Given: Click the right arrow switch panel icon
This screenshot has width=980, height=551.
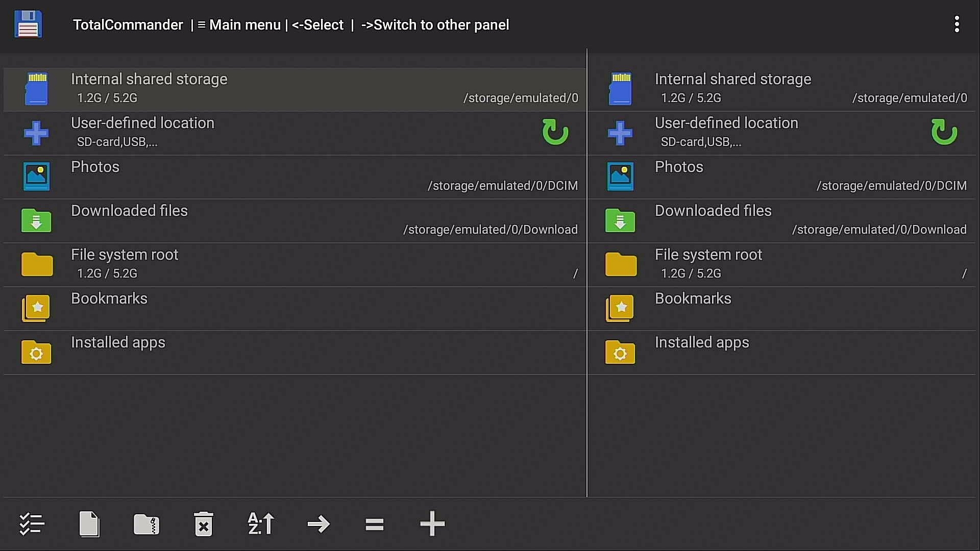Looking at the screenshot, I should 318,524.
